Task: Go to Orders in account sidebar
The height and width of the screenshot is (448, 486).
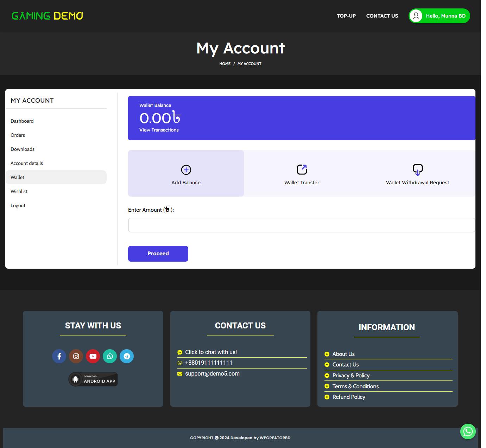Action: tap(18, 135)
